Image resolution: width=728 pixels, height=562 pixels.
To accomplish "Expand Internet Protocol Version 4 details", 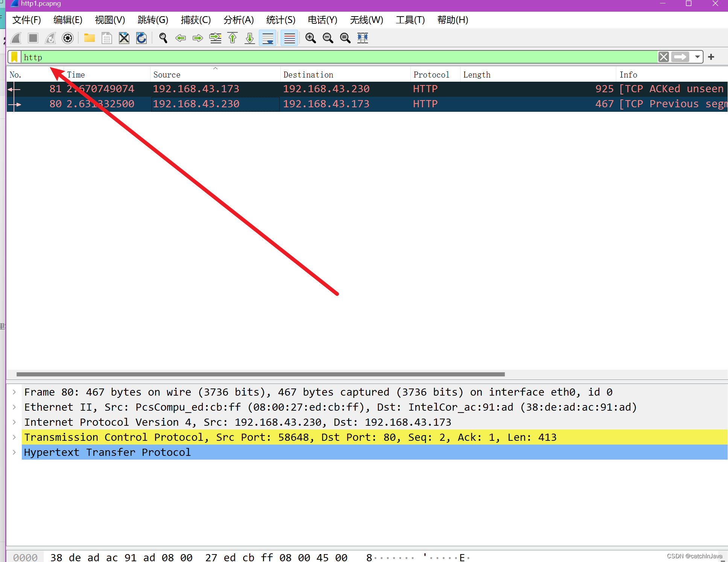I will tap(14, 422).
